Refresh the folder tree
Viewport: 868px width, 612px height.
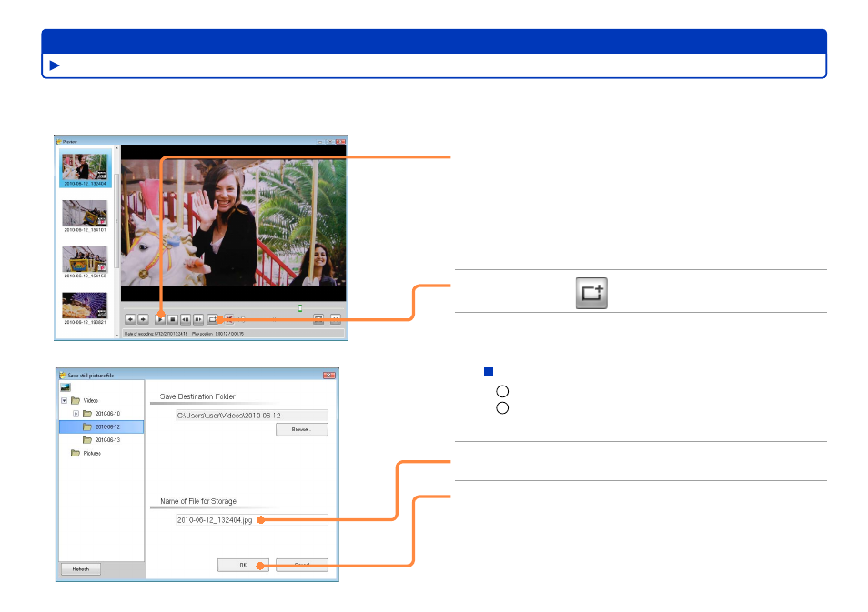[x=80, y=569]
